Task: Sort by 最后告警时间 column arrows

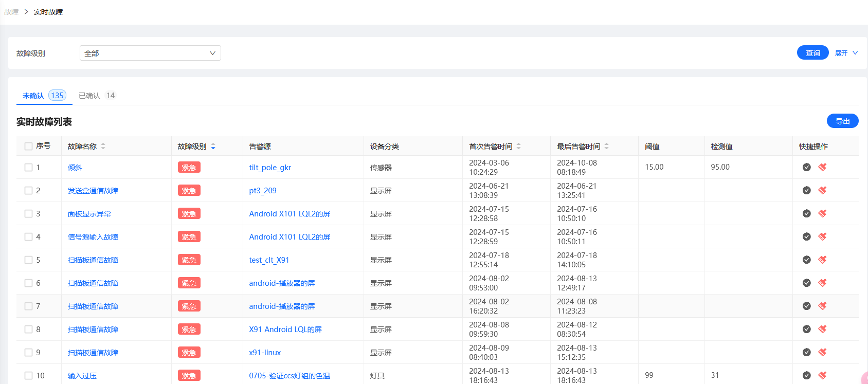Action: click(606, 147)
